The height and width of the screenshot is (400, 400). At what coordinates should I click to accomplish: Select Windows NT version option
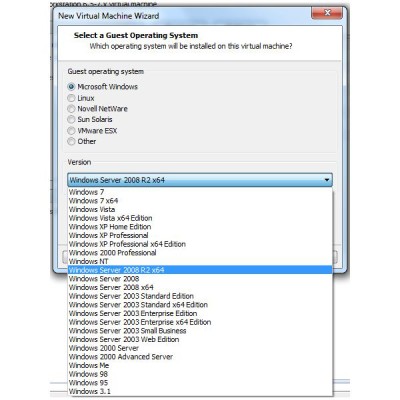(x=200, y=261)
